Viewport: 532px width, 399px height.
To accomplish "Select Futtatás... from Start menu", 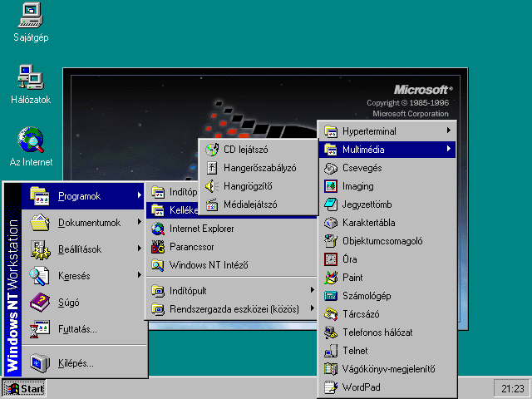I will point(76,329).
